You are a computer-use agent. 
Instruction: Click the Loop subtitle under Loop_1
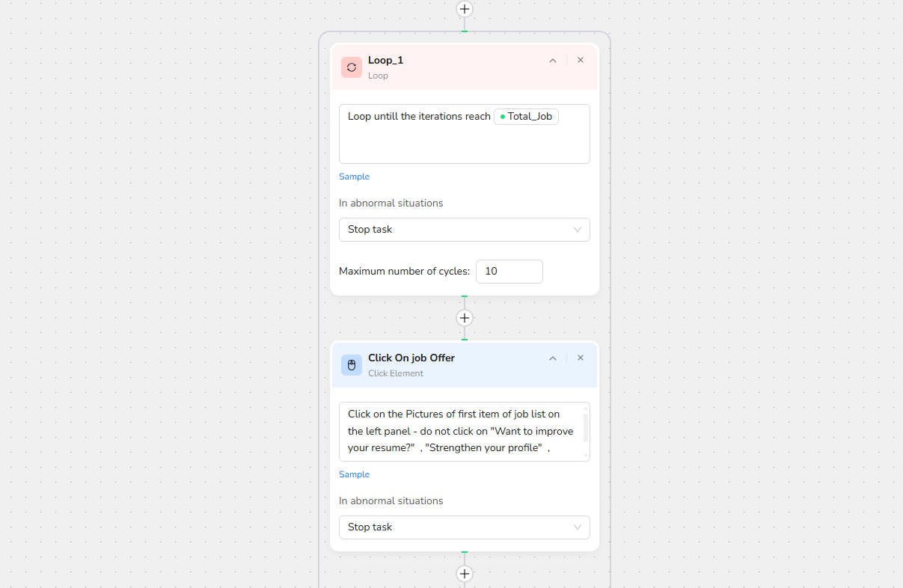pos(378,76)
